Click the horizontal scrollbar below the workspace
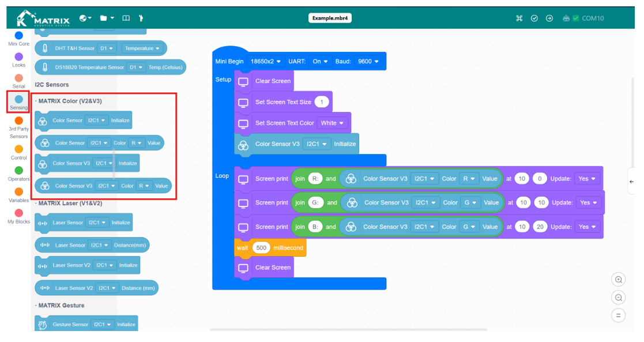 348,329
